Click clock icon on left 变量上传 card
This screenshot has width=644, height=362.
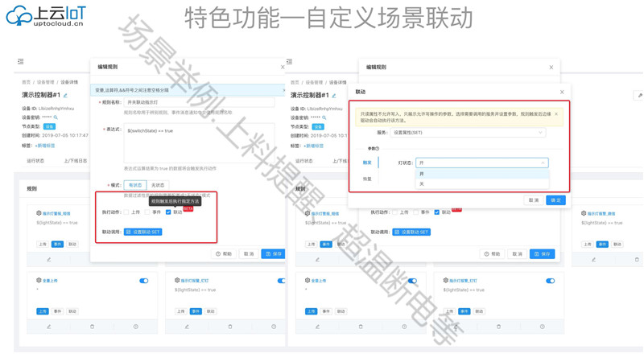click(x=135, y=327)
